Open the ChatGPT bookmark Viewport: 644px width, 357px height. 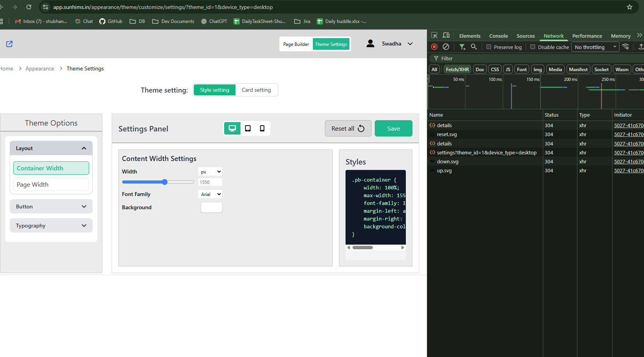click(x=214, y=21)
